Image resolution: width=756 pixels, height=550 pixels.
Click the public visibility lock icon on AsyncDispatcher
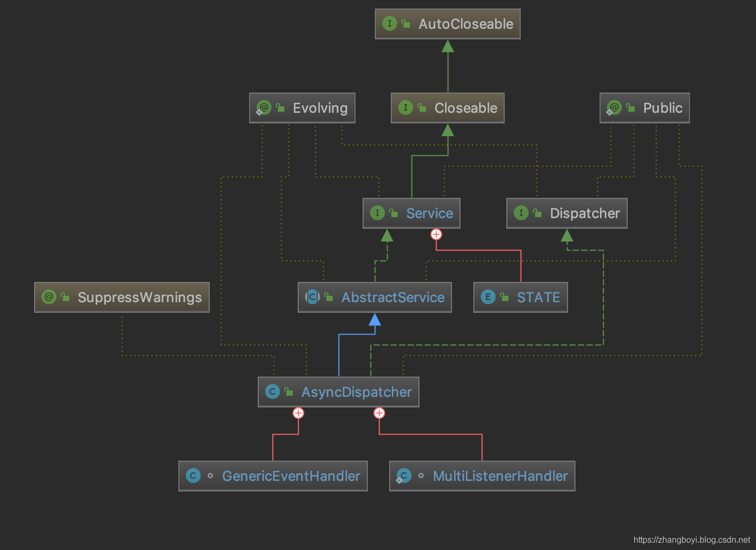click(289, 391)
